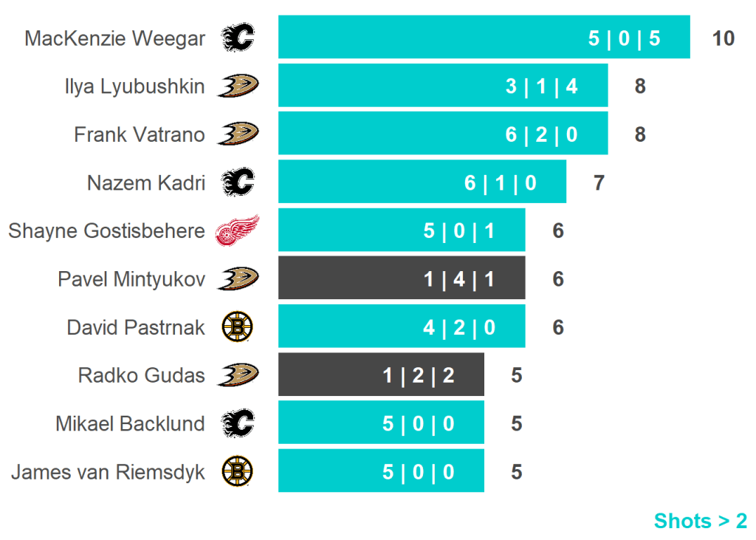Viewport: 756px width, 540px height.
Task: Click the total value 10 for Weegar
Action: [724, 38]
